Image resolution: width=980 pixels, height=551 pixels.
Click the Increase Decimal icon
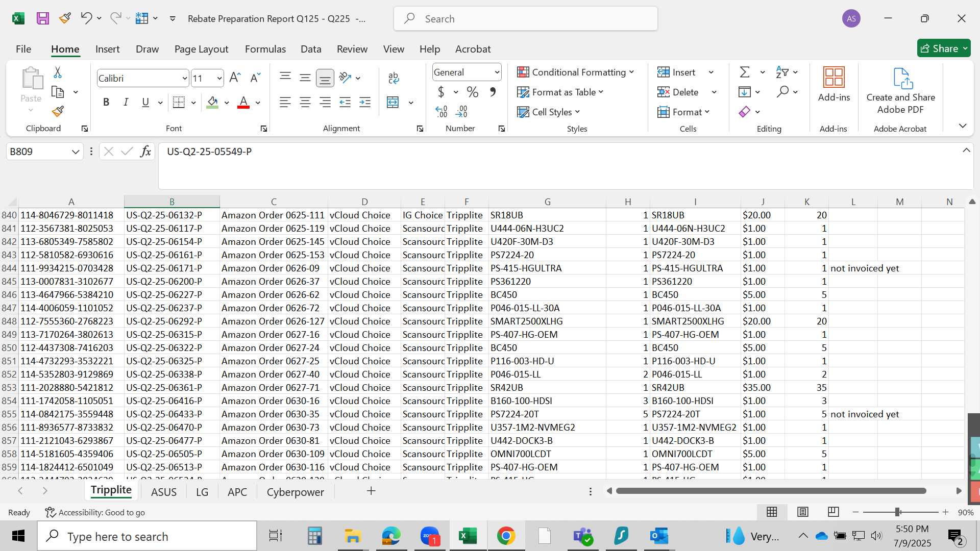point(442,111)
